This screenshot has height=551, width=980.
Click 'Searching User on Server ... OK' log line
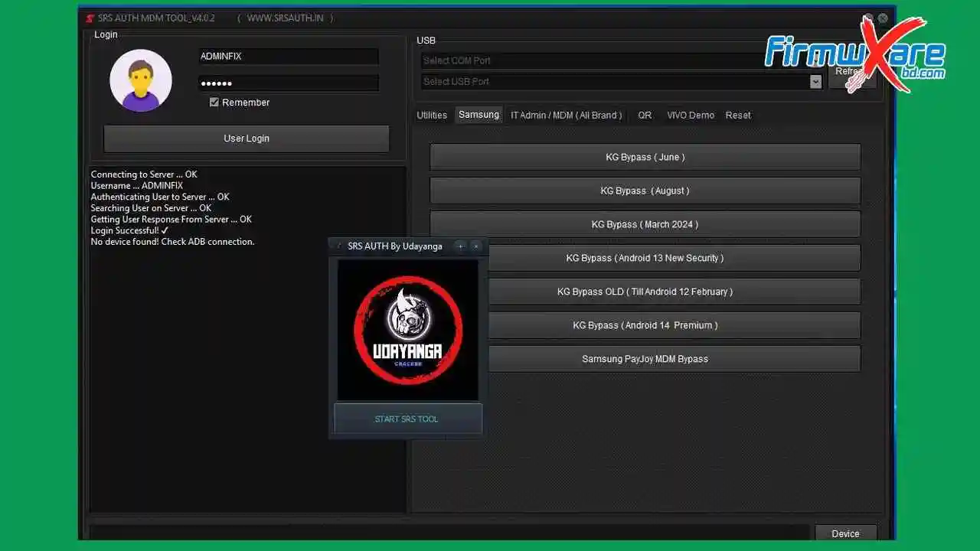coord(151,208)
